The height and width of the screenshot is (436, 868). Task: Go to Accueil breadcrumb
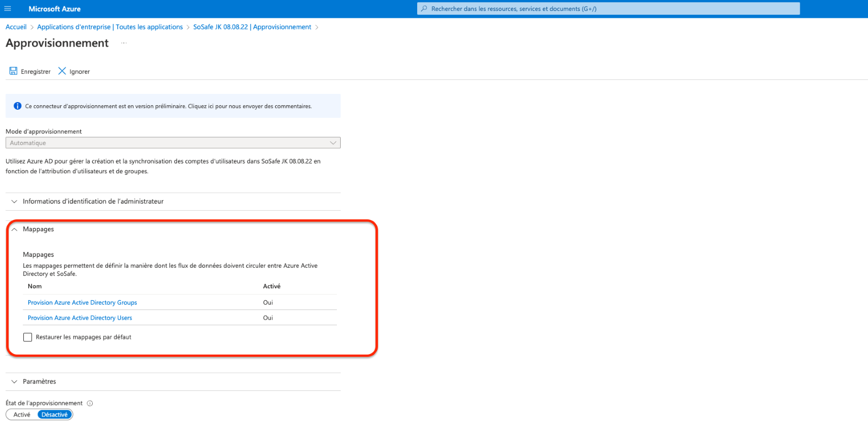point(16,27)
